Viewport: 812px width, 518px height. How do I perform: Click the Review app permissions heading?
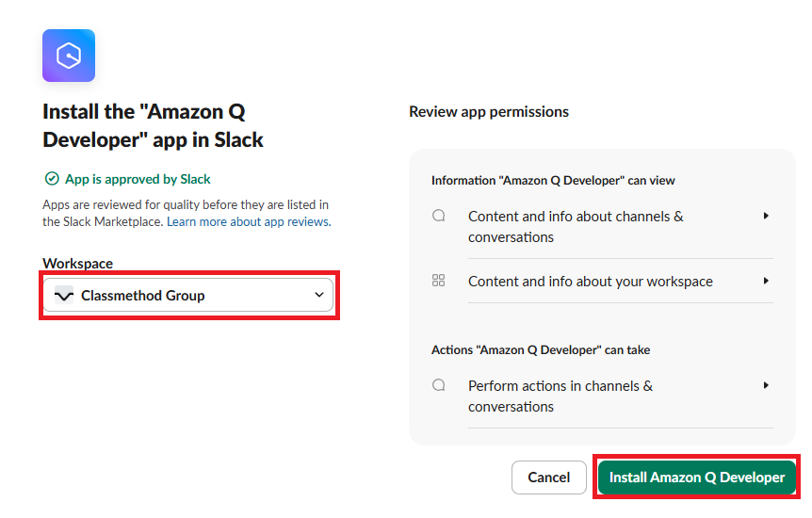pyautogui.click(x=489, y=111)
